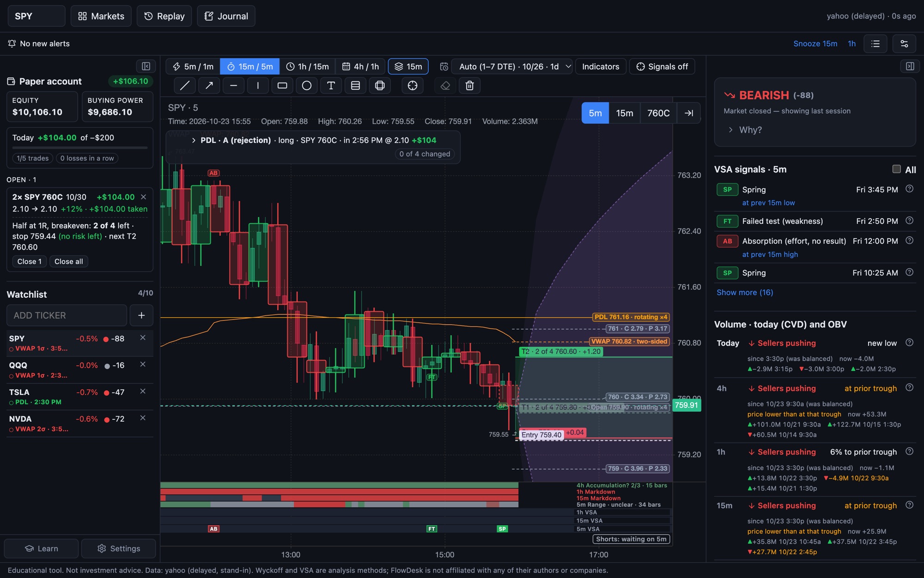The image size is (924, 578).
Task: Select the vertical line tool
Action: tap(258, 86)
